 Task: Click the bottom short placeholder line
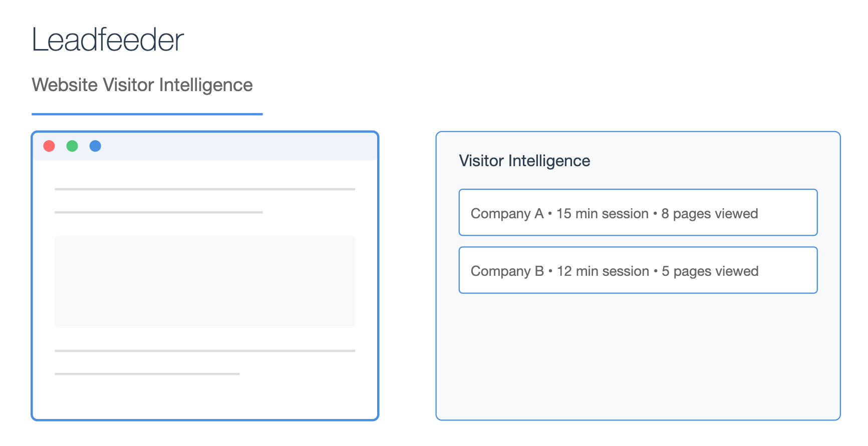point(147,374)
